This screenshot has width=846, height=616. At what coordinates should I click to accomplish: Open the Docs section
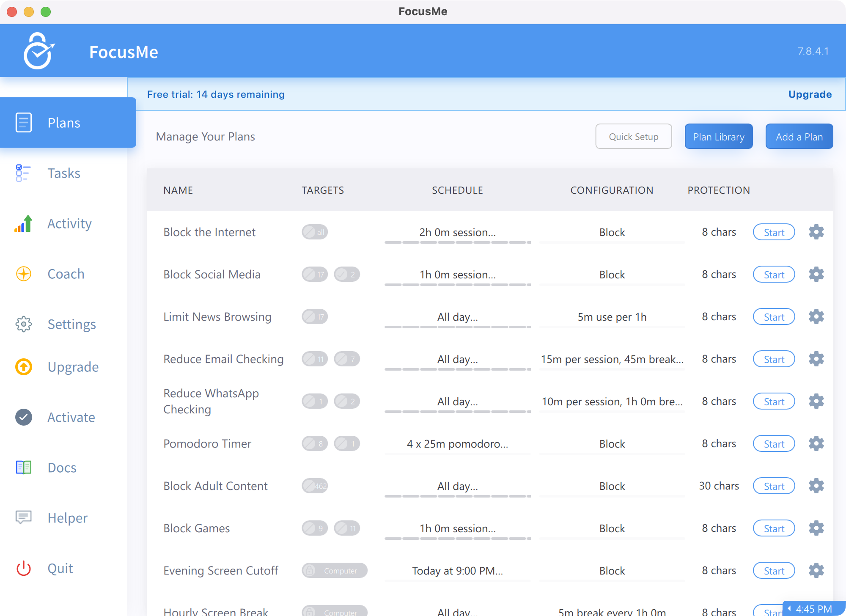click(63, 467)
